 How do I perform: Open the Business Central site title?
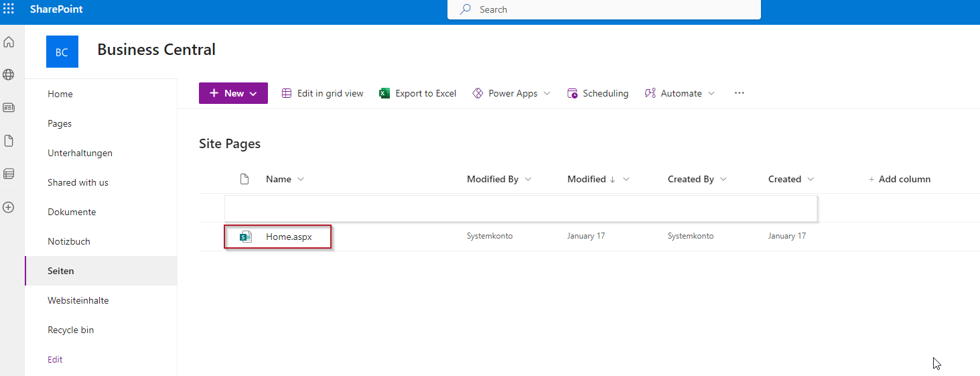(x=157, y=50)
